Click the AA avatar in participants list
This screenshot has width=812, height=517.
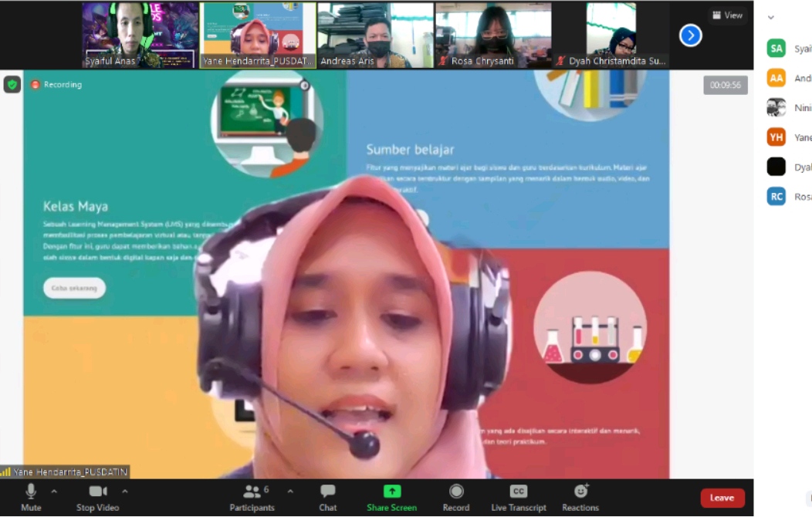click(x=776, y=78)
